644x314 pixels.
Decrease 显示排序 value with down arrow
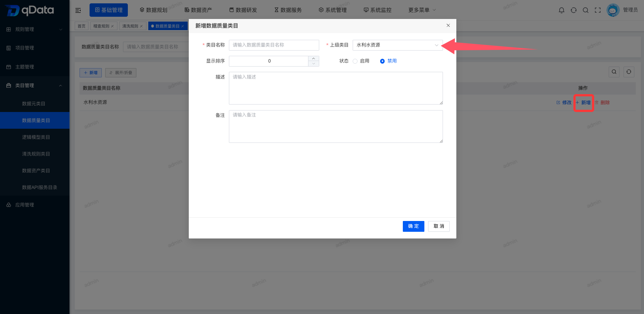[314, 64]
